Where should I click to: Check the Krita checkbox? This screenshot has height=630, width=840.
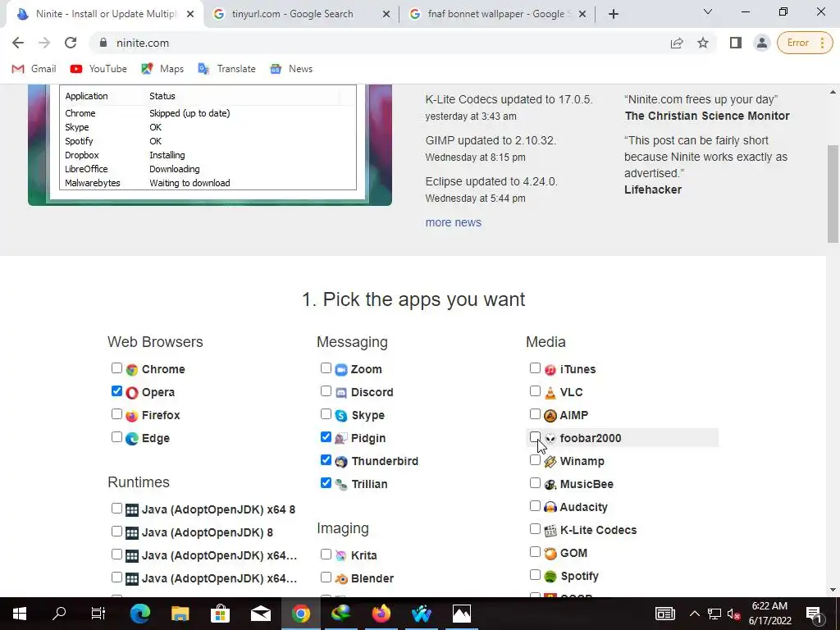(326, 555)
